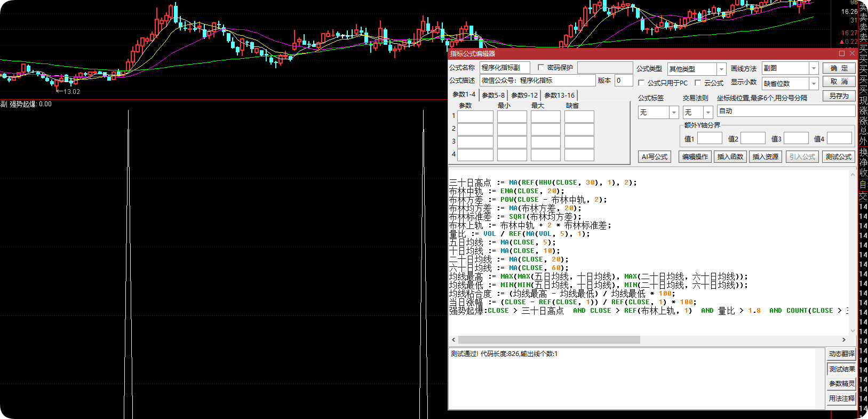Click the right arrow of the horizontal code scrollbar

843,340
